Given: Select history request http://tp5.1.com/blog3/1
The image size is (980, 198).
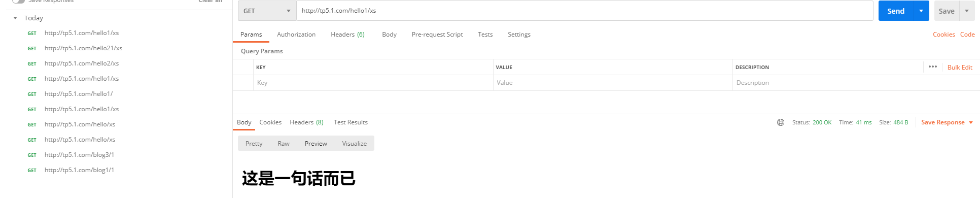Looking at the screenshot, I should tap(79, 155).
